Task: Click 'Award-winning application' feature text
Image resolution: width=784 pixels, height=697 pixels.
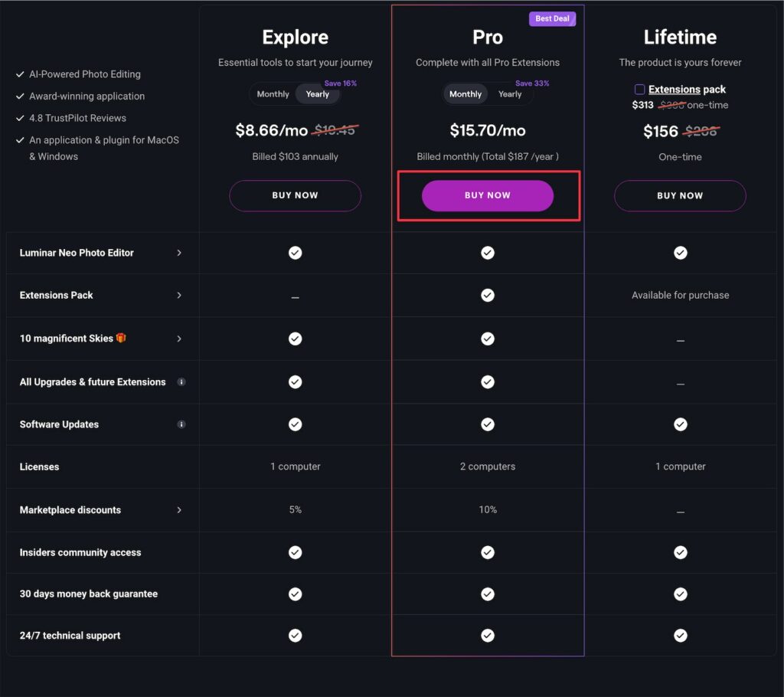Action: pos(87,96)
